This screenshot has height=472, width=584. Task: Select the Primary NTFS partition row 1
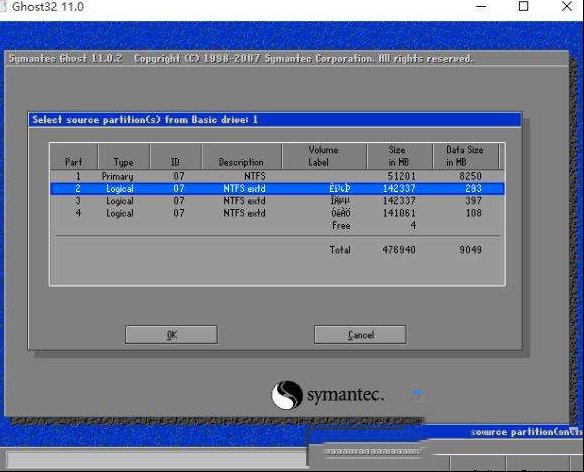pos(277,176)
